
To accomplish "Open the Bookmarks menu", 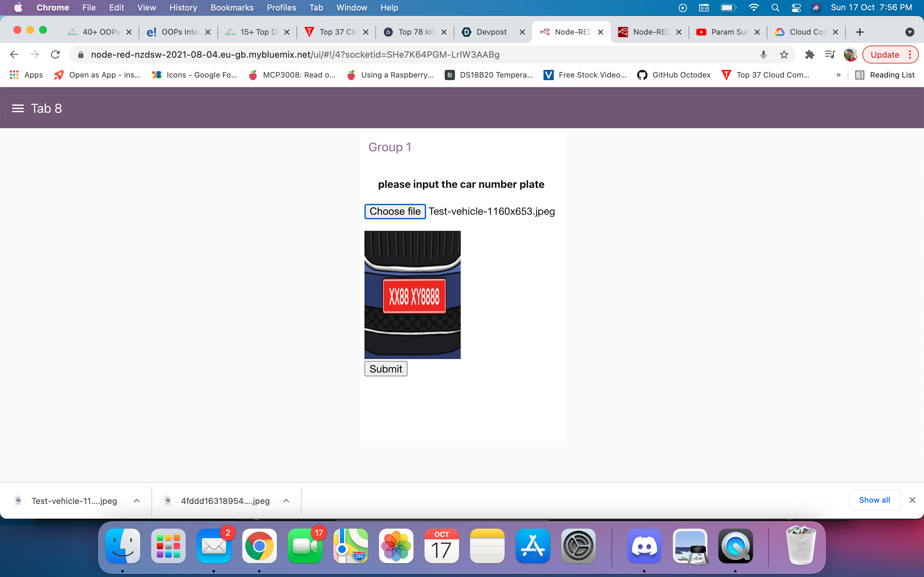I will tap(232, 8).
